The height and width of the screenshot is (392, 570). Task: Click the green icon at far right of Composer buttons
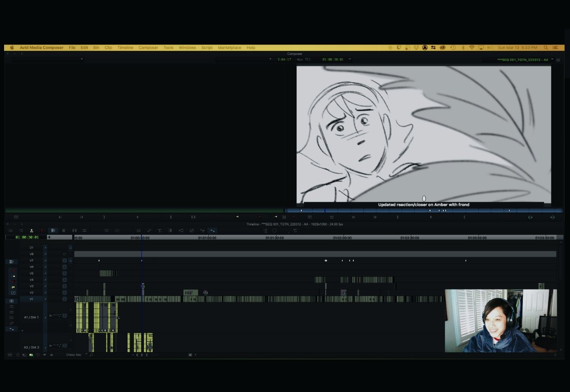553,217
